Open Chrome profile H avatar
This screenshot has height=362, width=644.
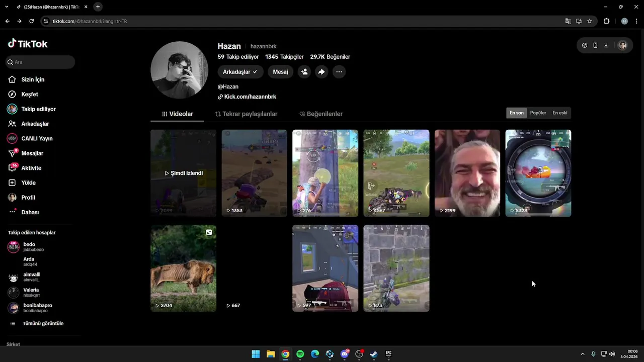[624, 21]
